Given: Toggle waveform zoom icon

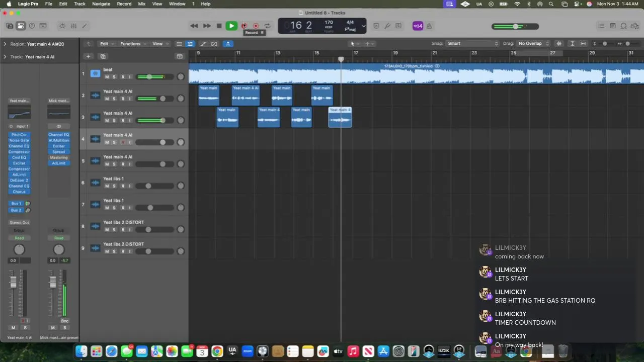Looking at the screenshot, I should (x=559, y=44).
